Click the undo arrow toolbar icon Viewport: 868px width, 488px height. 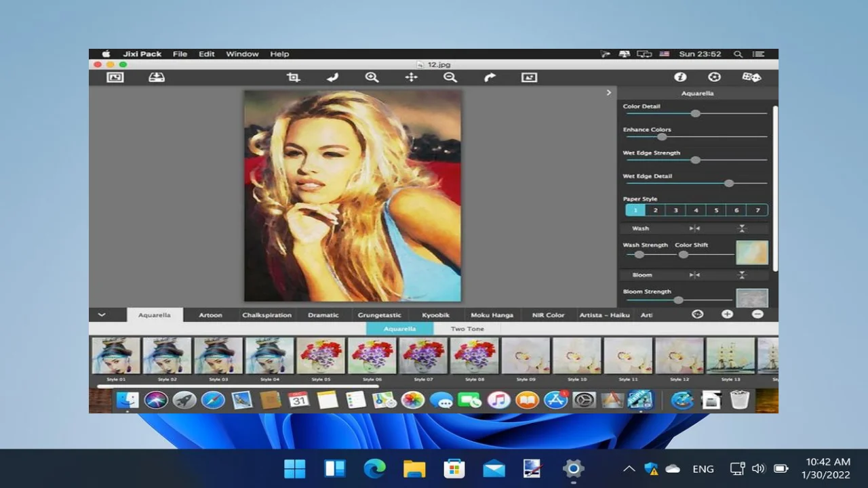click(332, 77)
